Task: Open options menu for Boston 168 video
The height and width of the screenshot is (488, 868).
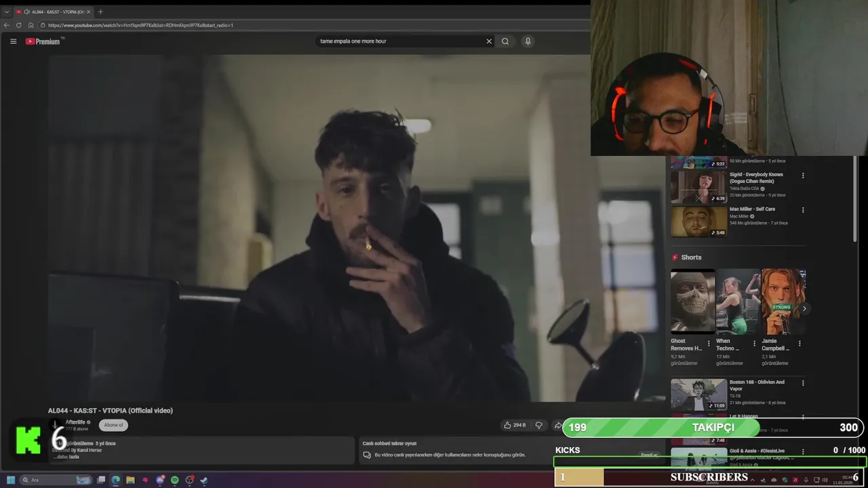Action: [x=803, y=383]
